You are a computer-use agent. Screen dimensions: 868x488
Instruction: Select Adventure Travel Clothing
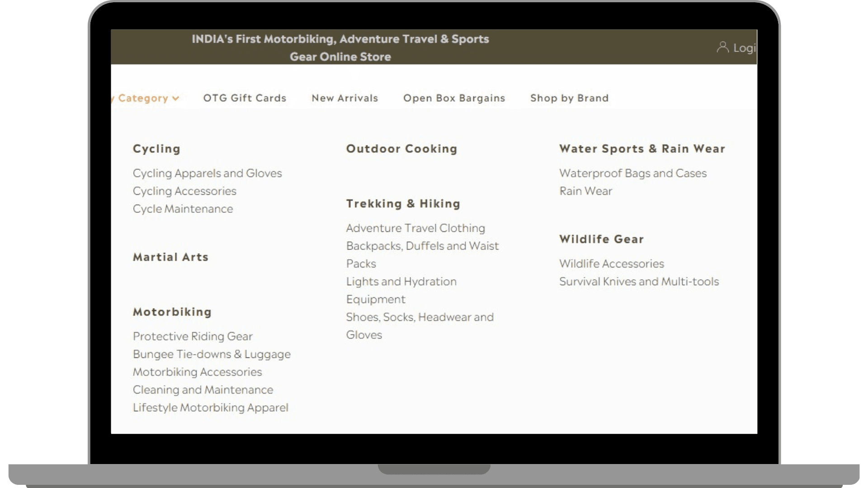(415, 228)
